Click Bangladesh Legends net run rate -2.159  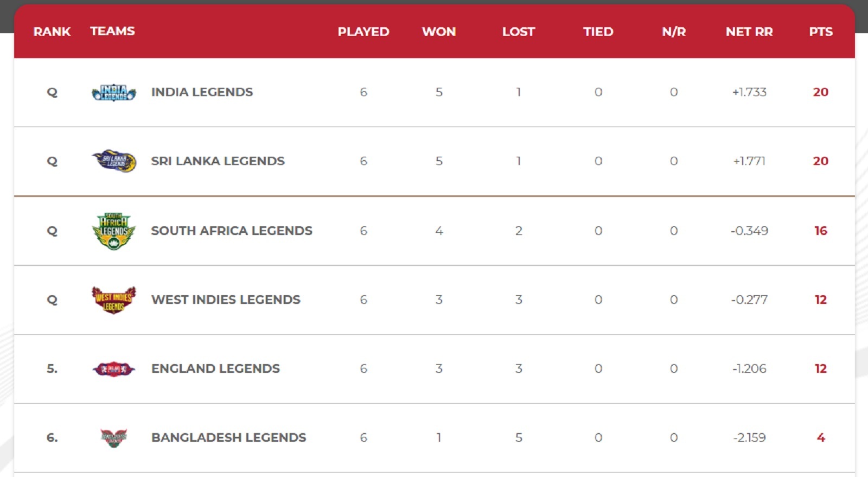[749, 437]
